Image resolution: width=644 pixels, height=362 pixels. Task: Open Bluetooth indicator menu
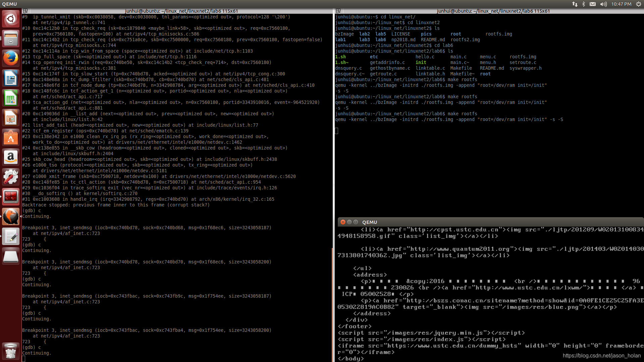coord(584,4)
